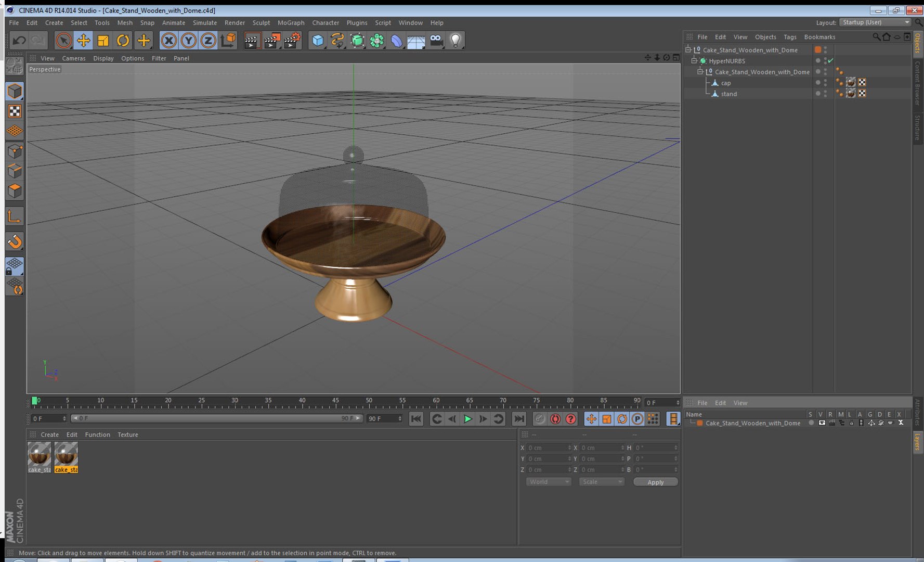Collapse the top Cake_Stand_Wooden_with_Dome root
The height and width of the screenshot is (562, 924).
tap(688, 49)
